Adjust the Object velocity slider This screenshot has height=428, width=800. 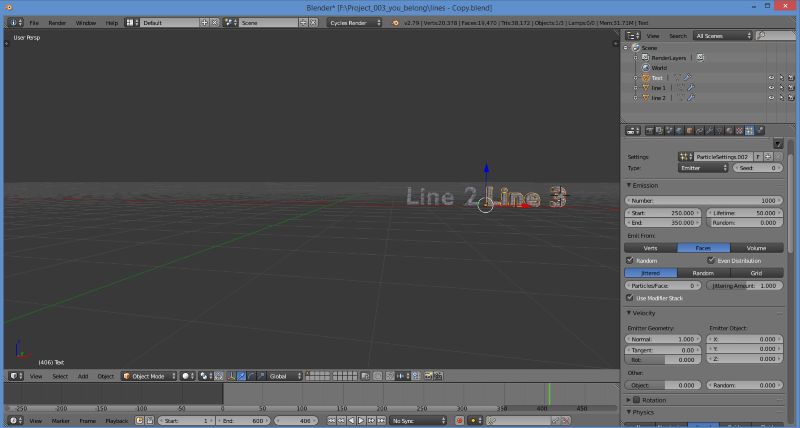click(x=663, y=385)
